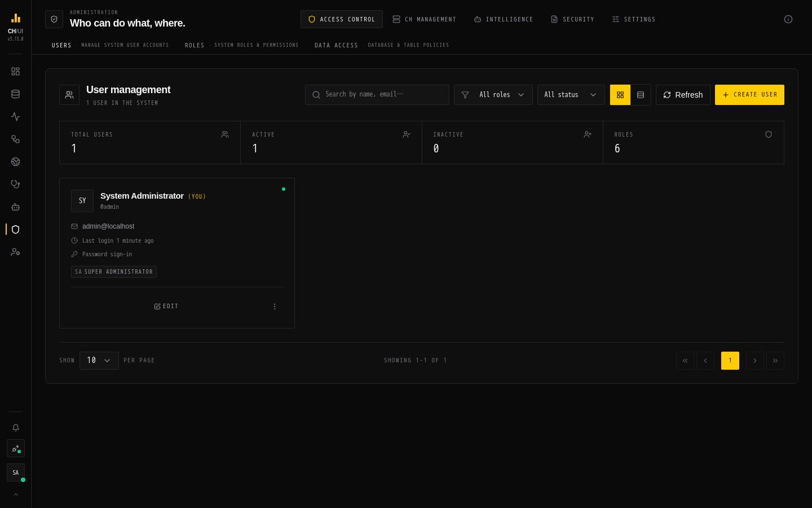Screen dimensions: 812x508
Task: Click the Refresh button
Action: coord(683,95)
